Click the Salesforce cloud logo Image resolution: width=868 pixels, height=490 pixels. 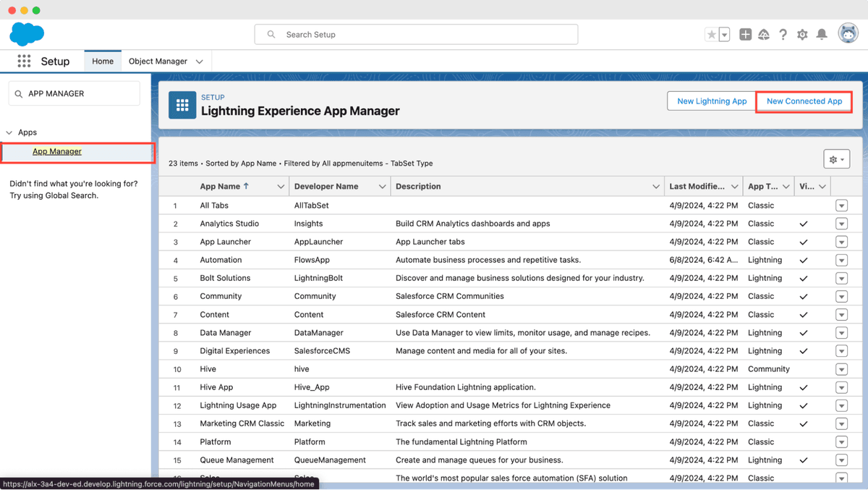click(x=27, y=34)
